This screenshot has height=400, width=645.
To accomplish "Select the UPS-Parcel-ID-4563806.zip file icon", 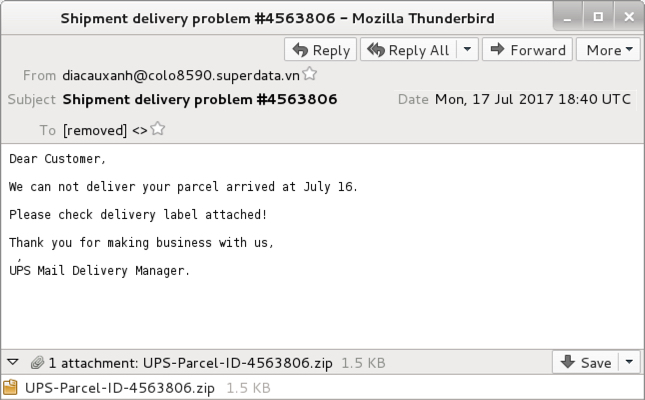I will coord(10,387).
